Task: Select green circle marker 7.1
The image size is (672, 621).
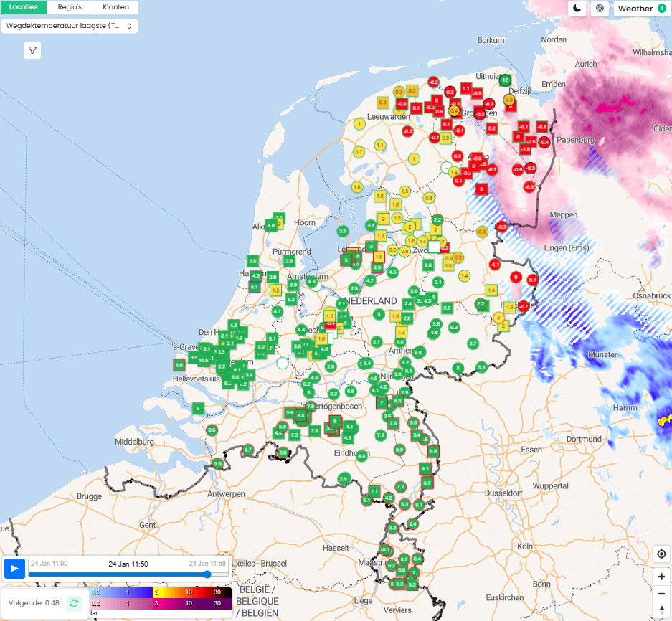Action: [x=380, y=435]
